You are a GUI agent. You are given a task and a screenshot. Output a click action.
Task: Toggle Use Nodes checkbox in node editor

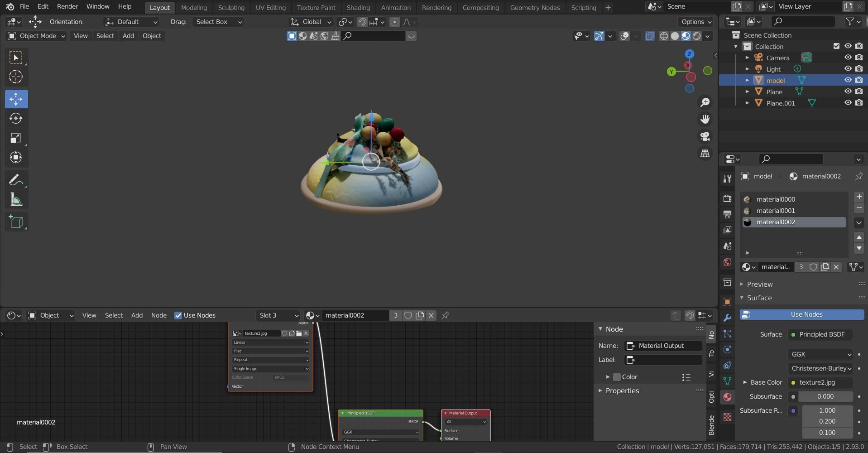(x=178, y=315)
